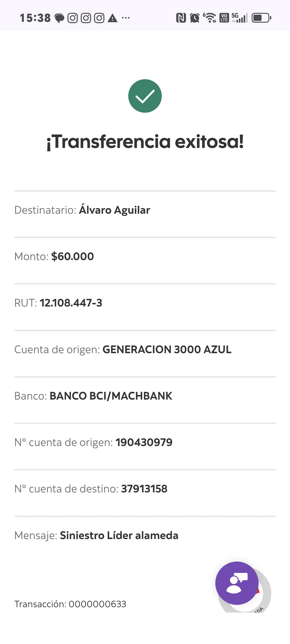Tap the NFC status icon
This screenshot has width=290, height=644.
(181, 18)
